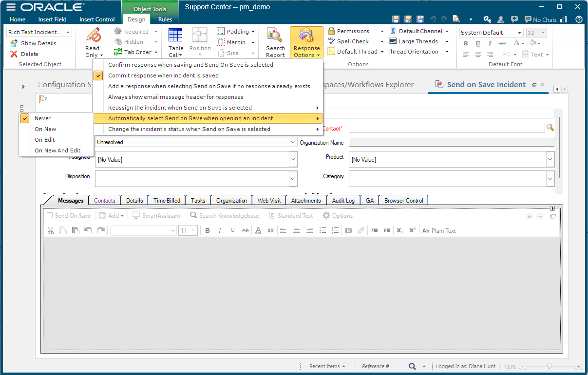Toggle Confirm response when saving option
588x375 pixels.
[208, 65]
